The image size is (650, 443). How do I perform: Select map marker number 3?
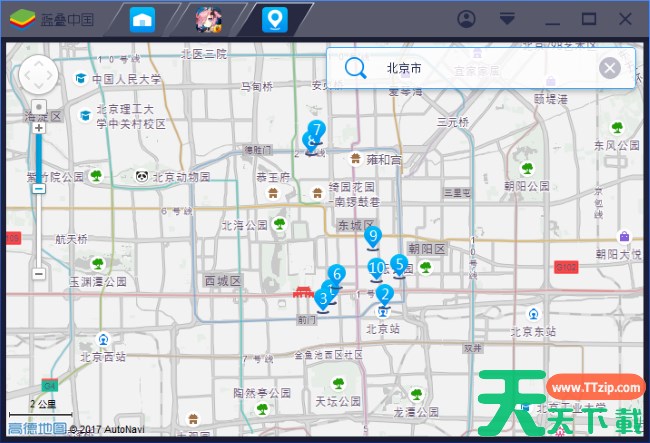(x=323, y=299)
